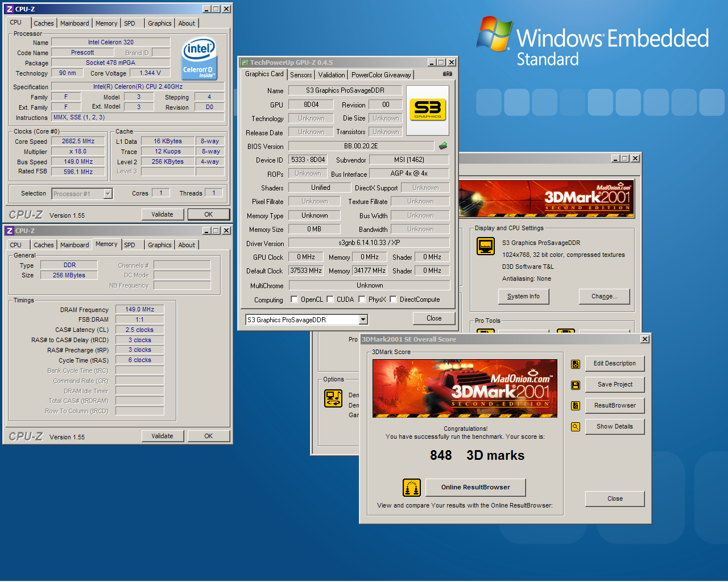The height and width of the screenshot is (582, 728).
Task: Click the Code Name value Prescott
Action: click(82, 52)
